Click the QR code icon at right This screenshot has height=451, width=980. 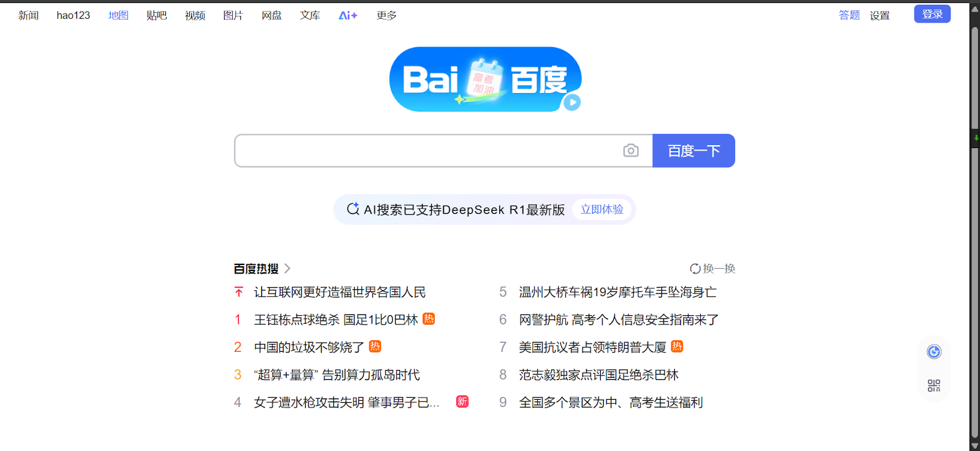coord(934,386)
